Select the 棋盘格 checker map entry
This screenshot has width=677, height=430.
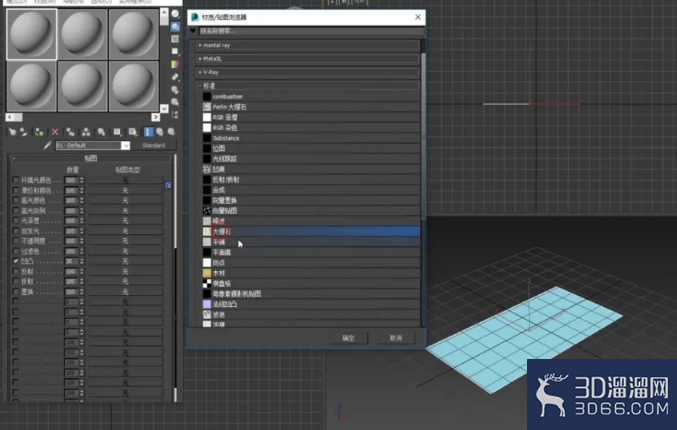click(311, 284)
